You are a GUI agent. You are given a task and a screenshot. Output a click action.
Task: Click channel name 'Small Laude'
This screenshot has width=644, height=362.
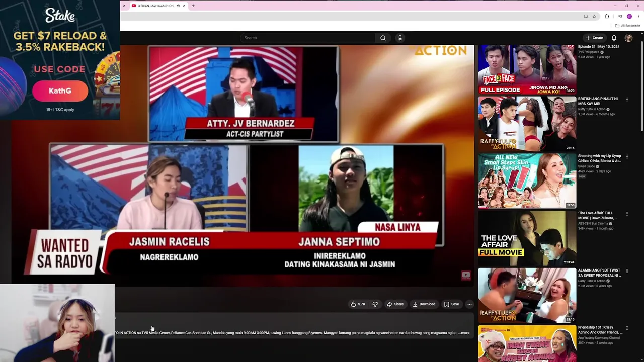(x=587, y=166)
